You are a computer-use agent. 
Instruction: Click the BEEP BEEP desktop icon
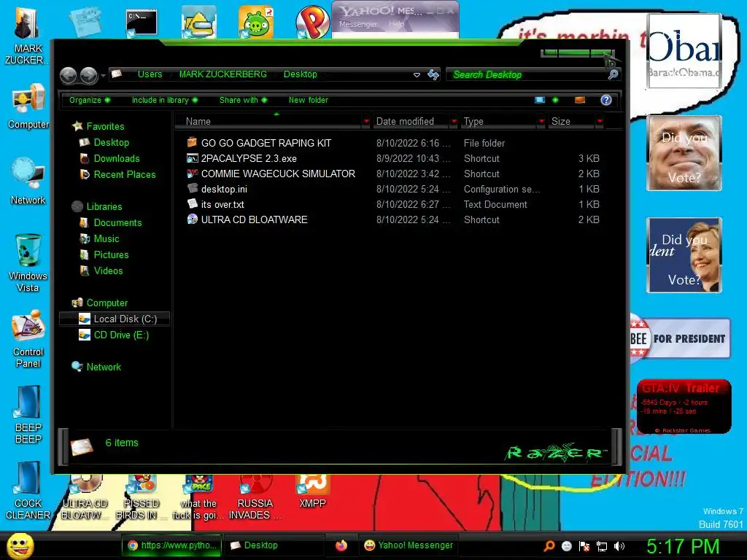coord(28,414)
